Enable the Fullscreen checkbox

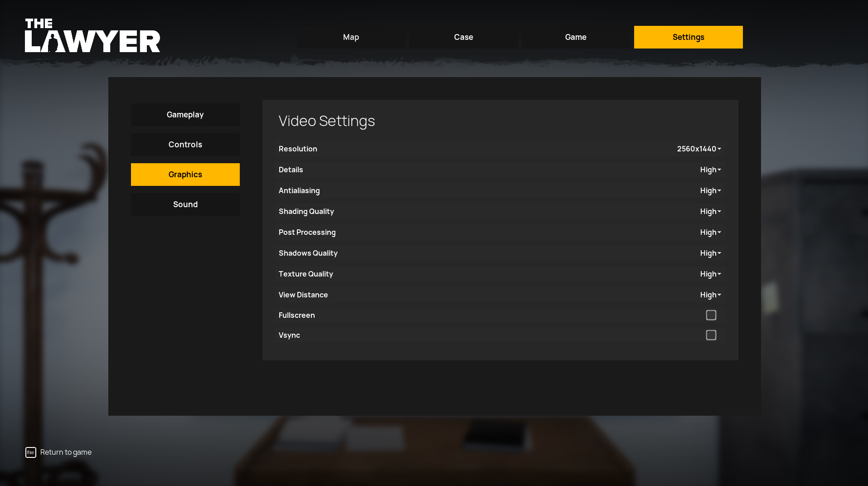click(711, 315)
